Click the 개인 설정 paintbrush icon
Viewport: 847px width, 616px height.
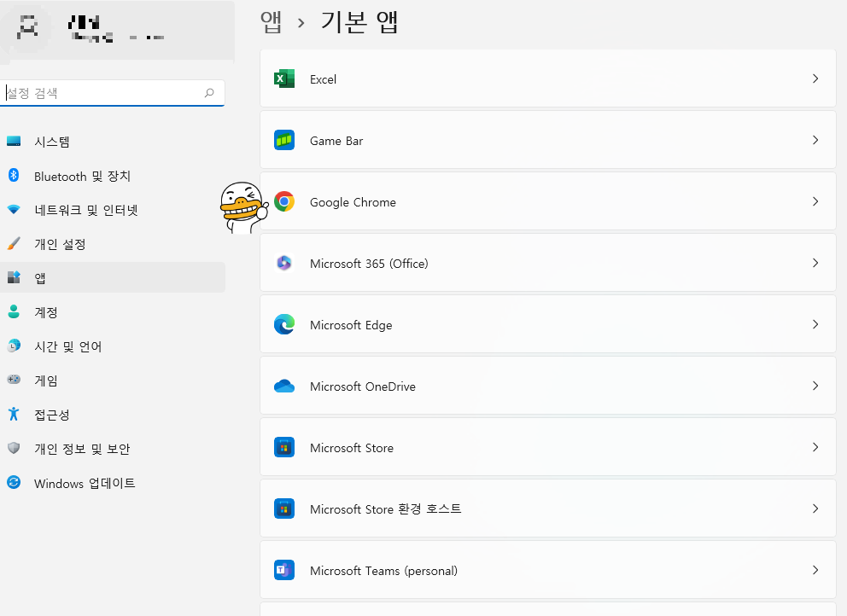[14, 243]
